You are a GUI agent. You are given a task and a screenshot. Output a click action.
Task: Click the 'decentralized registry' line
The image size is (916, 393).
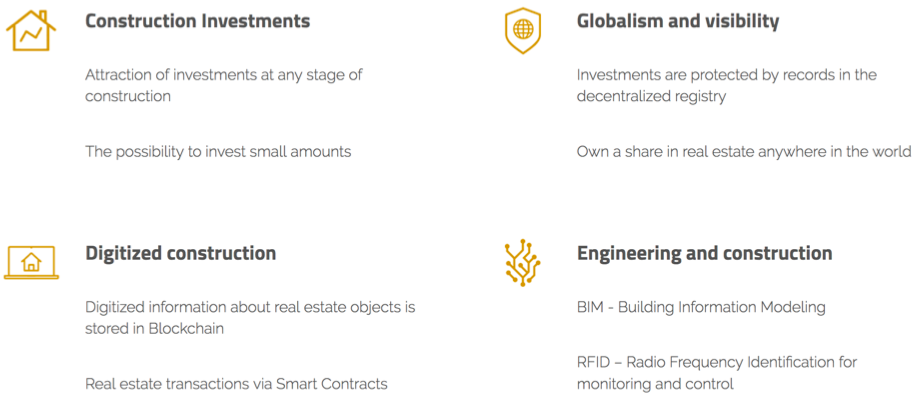pyautogui.click(x=651, y=96)
